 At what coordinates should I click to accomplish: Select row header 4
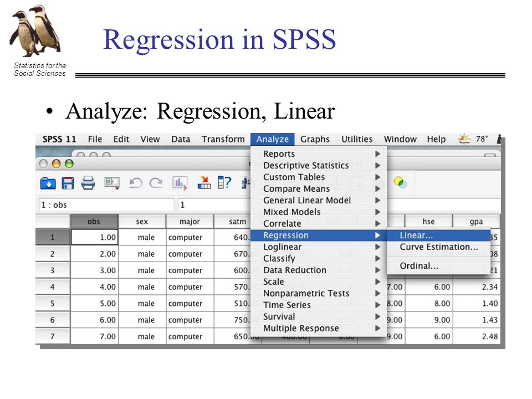53,287
